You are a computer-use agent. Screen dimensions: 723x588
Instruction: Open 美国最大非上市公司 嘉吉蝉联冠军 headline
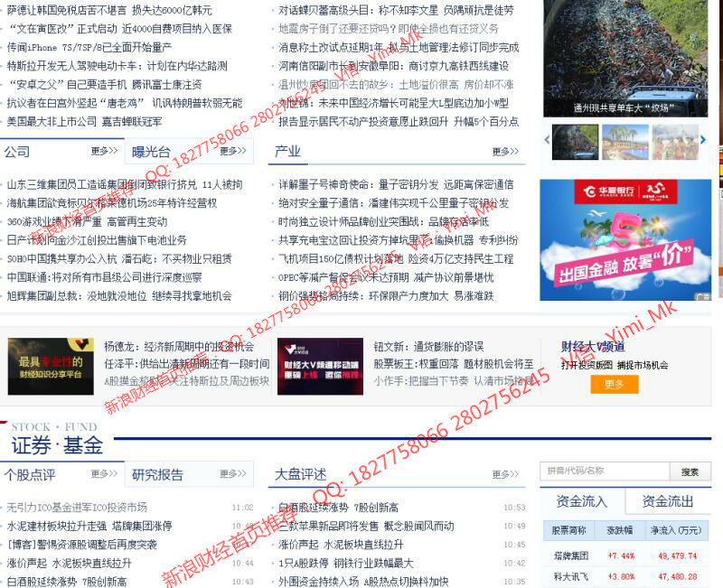[84, 122]
